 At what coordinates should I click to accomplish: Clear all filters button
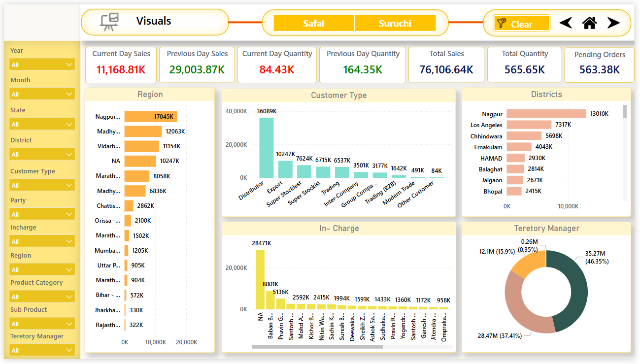pyautogui.click(x=521, y=23)
